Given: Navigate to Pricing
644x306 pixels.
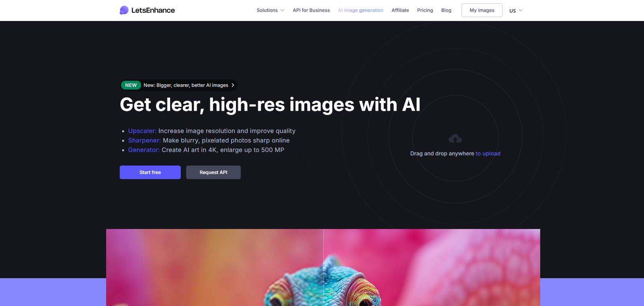Looking at the screenshot, I should (x=425, y=10).
